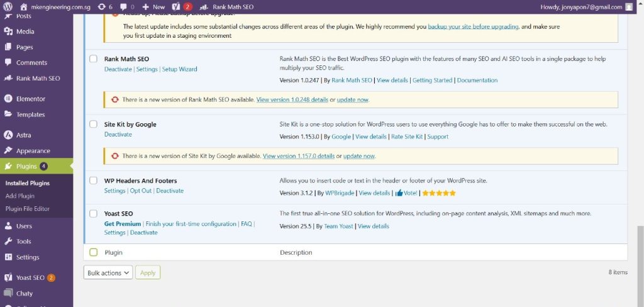Click the WordPress logo in admin bar
The image size is (644, 307).
click(x=8, y=7)
